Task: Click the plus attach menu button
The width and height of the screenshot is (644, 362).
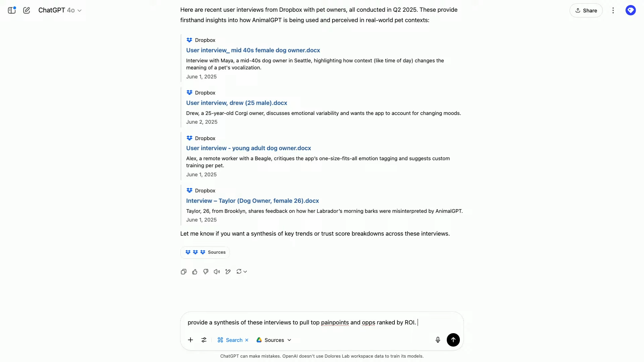Action: click(x=190, y=340)
